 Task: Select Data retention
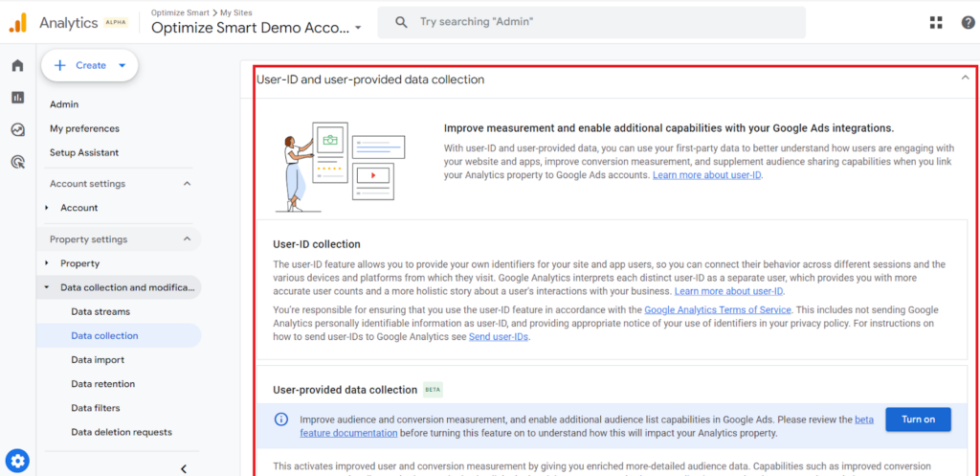click(x=103, y=384)
